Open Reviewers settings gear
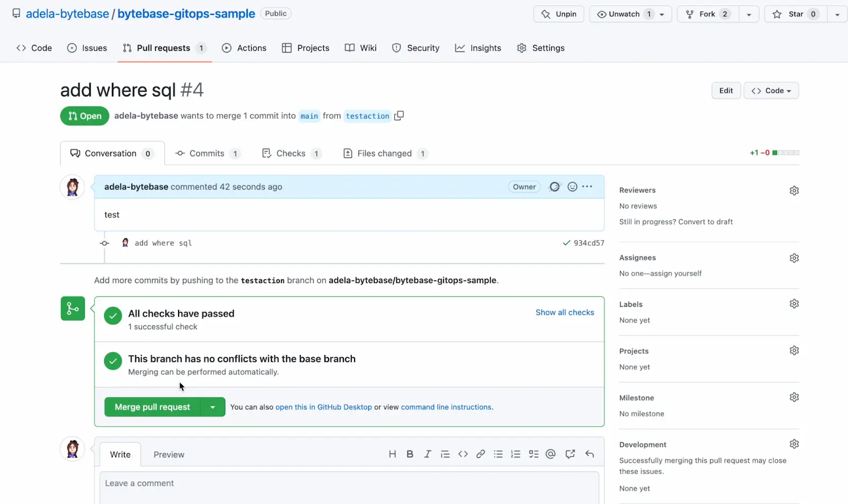Image resolution: width=848 pixels, height=504 pixels. (793, 190)
